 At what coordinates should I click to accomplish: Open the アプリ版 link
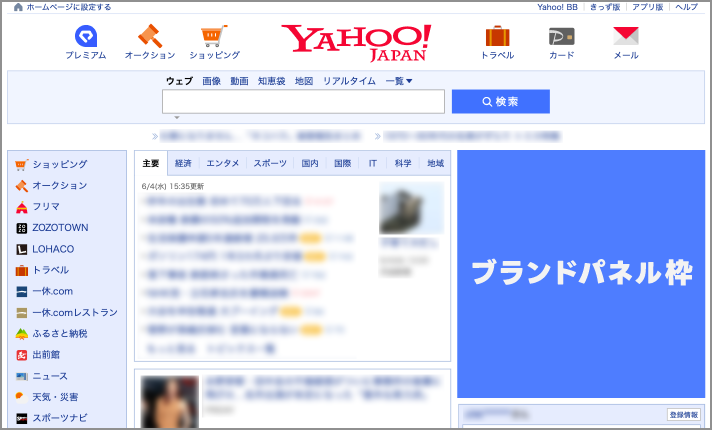pyautogui.click(x=648, y=7)
